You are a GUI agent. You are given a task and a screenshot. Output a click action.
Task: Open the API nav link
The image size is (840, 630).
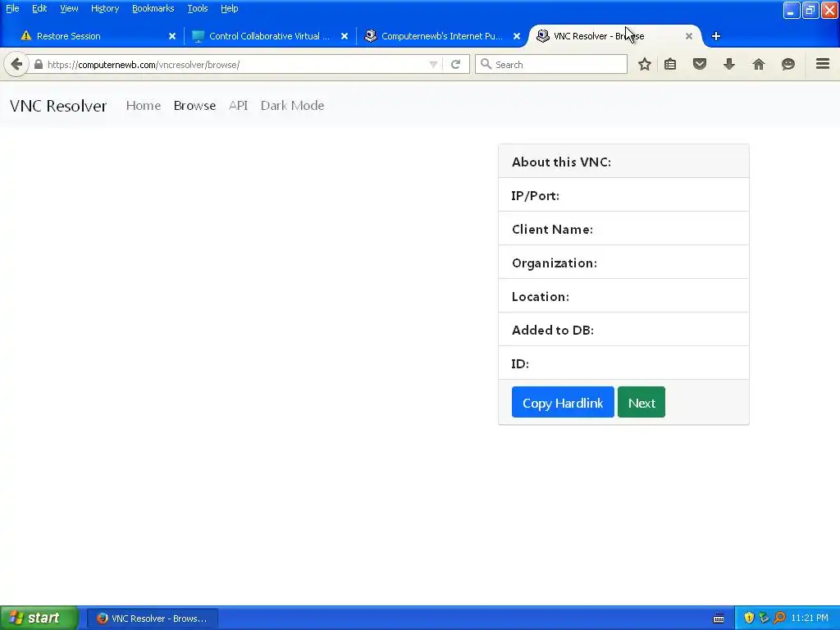[239, 106]
